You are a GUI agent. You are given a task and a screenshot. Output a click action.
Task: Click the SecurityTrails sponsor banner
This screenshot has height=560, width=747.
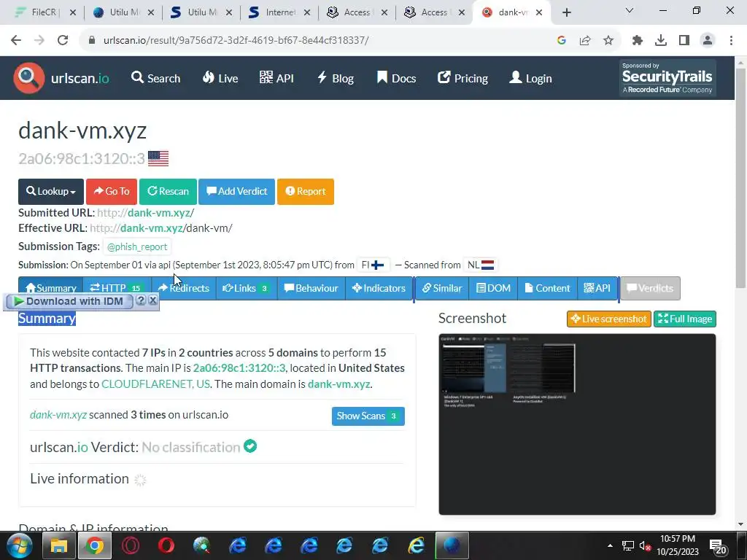coord(667,77)
